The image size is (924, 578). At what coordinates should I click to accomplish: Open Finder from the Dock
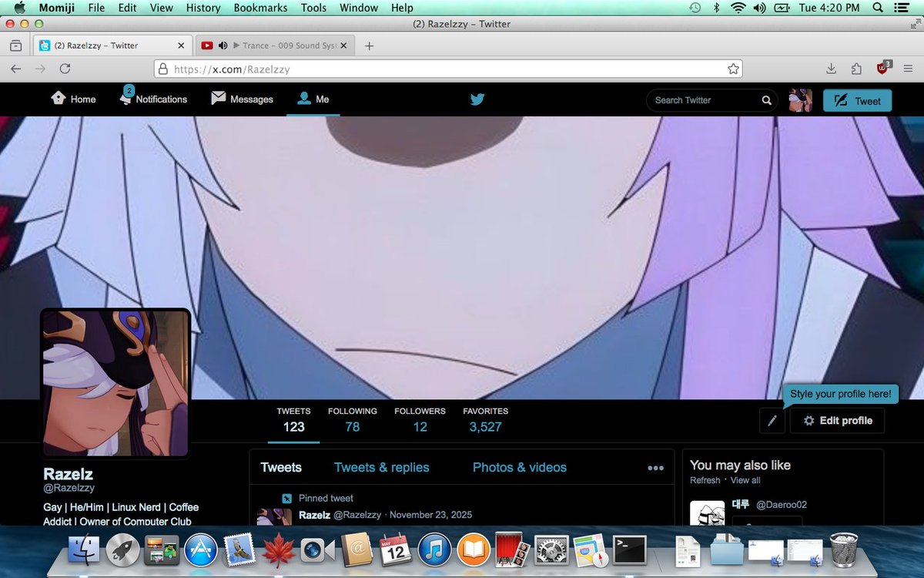[x=84, y=550]
